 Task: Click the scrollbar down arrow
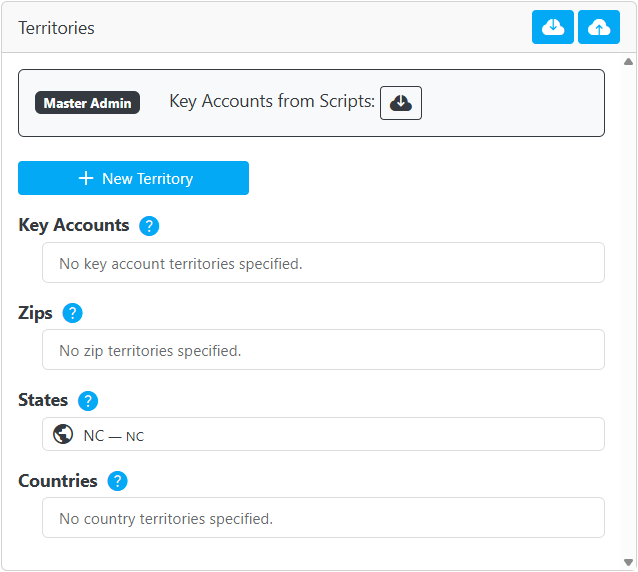click(627, 561)
